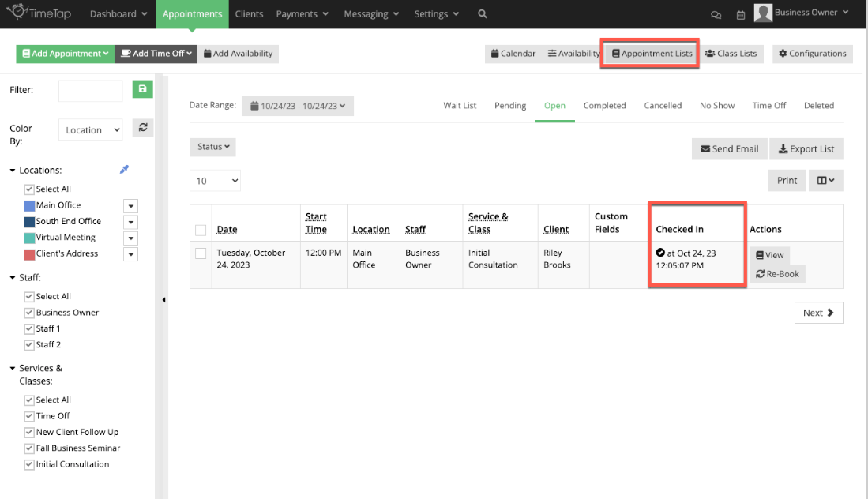Viewport: 868px width, 499px height.
Task: Open the column chooser icon next to Print
Action: (825, 180)
